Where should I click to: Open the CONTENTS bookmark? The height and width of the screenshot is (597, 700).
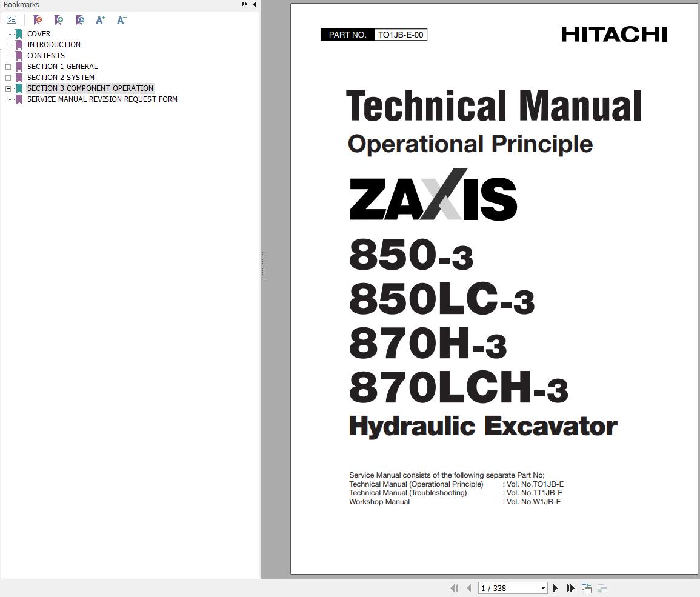tap(46, 55)
